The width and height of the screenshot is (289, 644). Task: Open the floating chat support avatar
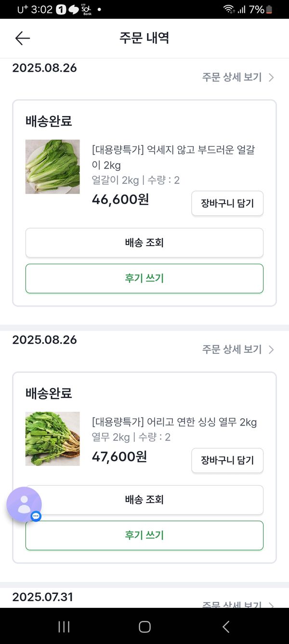[x=24, y=504]
